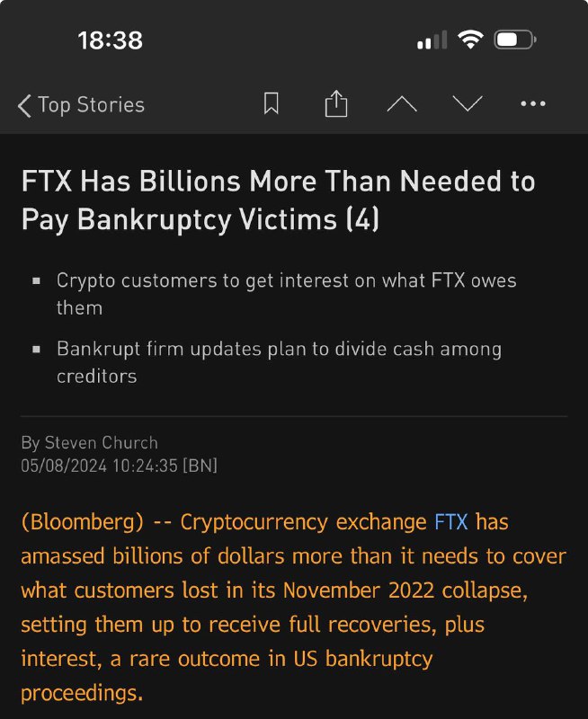Tap the bankrupt firm updates plan bullet

click(279, 361)
